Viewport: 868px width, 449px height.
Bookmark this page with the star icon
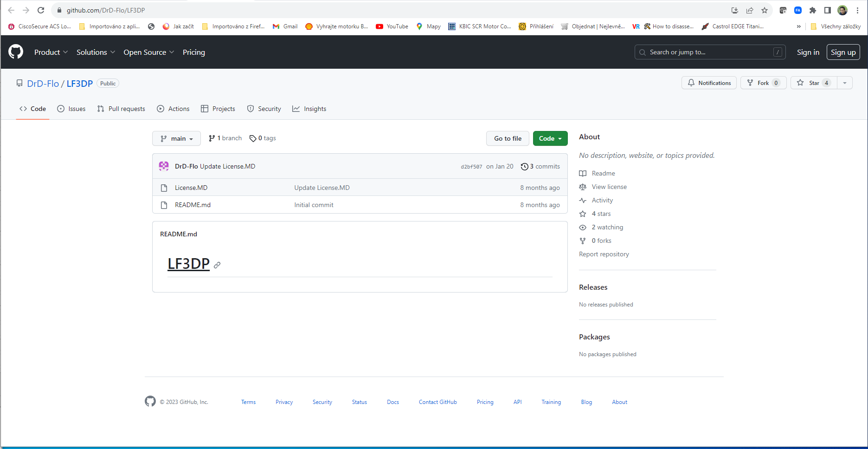click(x=765, y=10)
